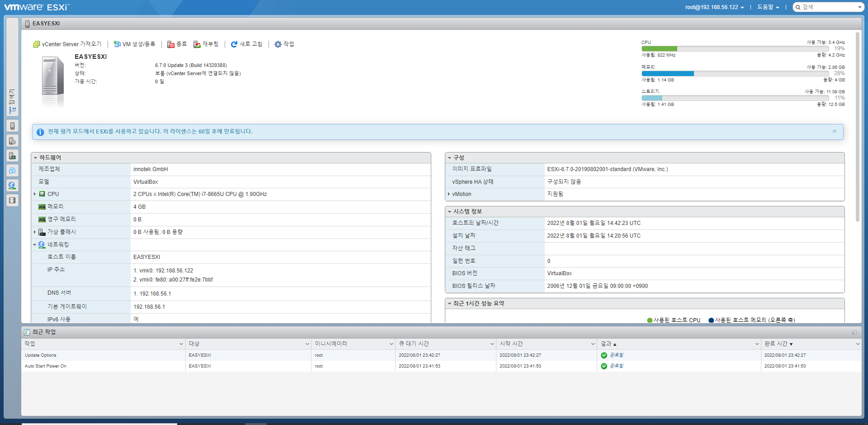
Task: Click the 재부팅 (Reboot) toolbar icon
Action: tap(197, 44)
